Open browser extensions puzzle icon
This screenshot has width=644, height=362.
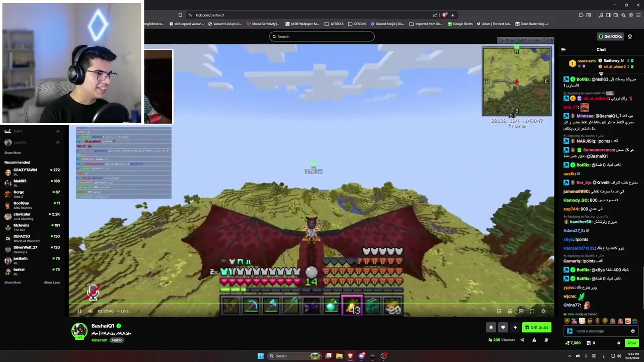pos(581,15)
